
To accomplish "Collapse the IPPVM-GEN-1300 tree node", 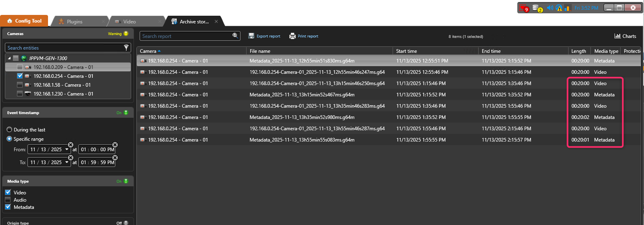I will click(x=9, y=58).
